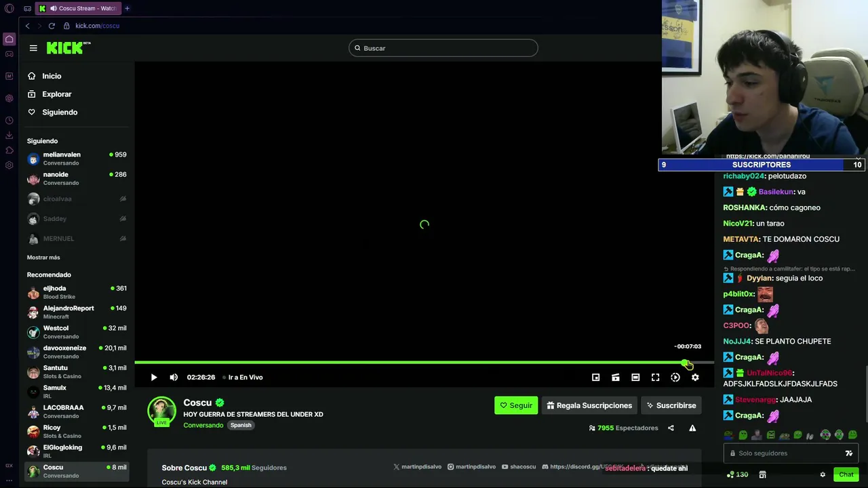This screenshot has height=488, width=868.
Task: Toggle theater mode icon
Action: [635, 378]
